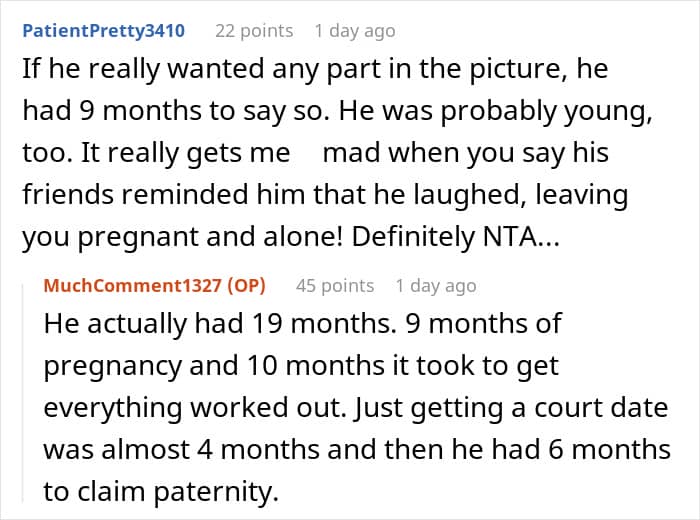Click the 'had 9 months to say so' line

337,112
